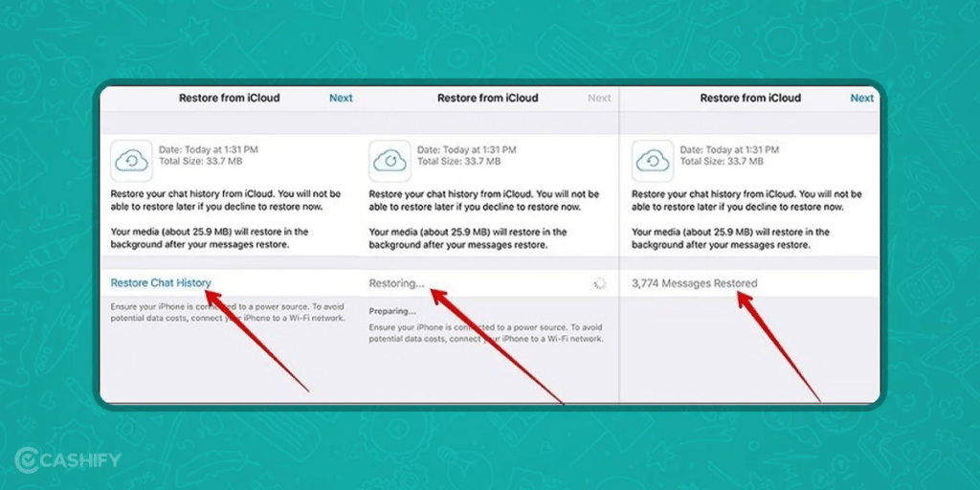Click first panel's Date: Today at 1:31 PM
Image resolution: width=980 pixels, height=490 pixels.
[208, 150]
